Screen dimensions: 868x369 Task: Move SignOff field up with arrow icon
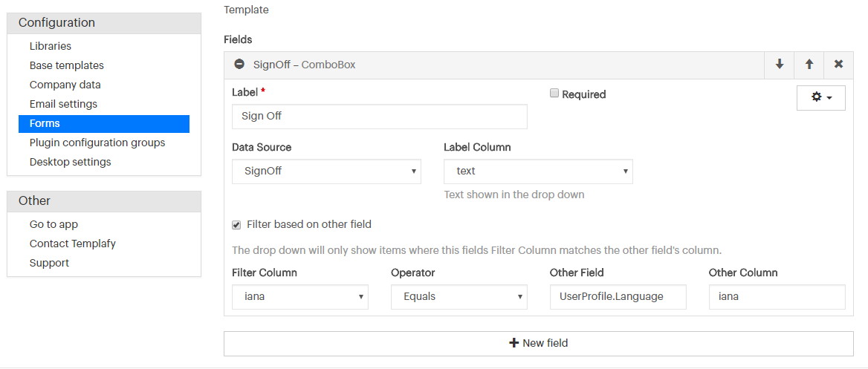coord(809,65)
